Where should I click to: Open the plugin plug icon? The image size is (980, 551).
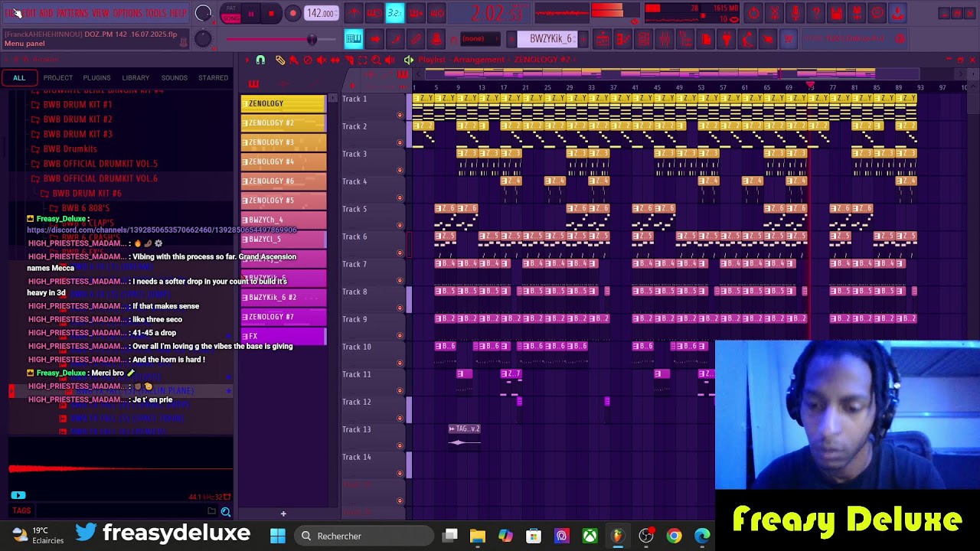point(727,38)
